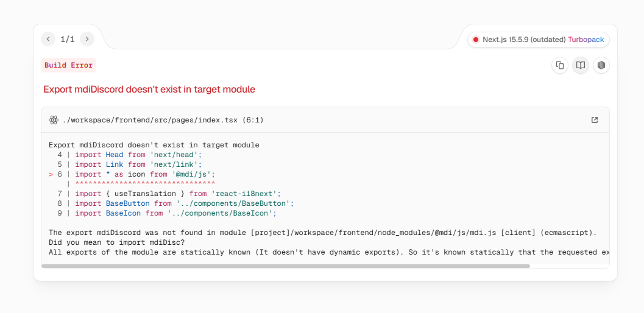Open the ./workspace/frontend/src/pages/index.tsx path
This screenshot has height=313, width=644.
tap(163, 120)
